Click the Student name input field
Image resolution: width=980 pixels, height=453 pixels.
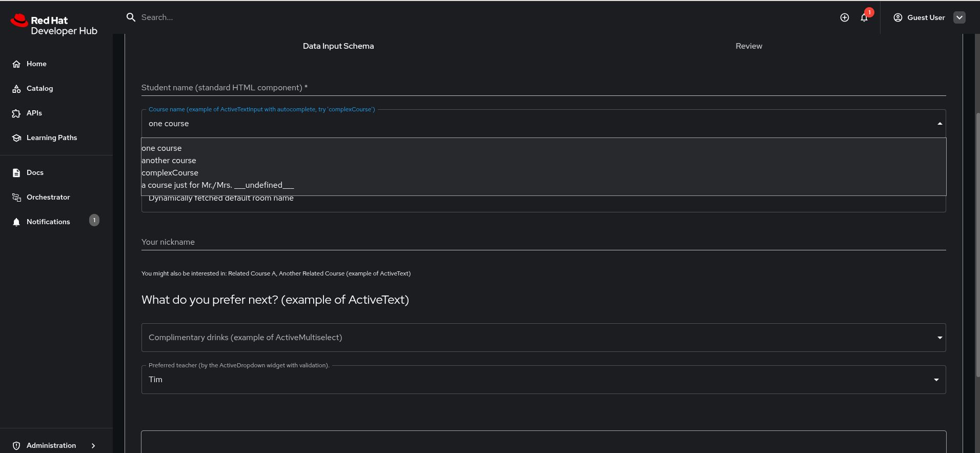[543, 88]
